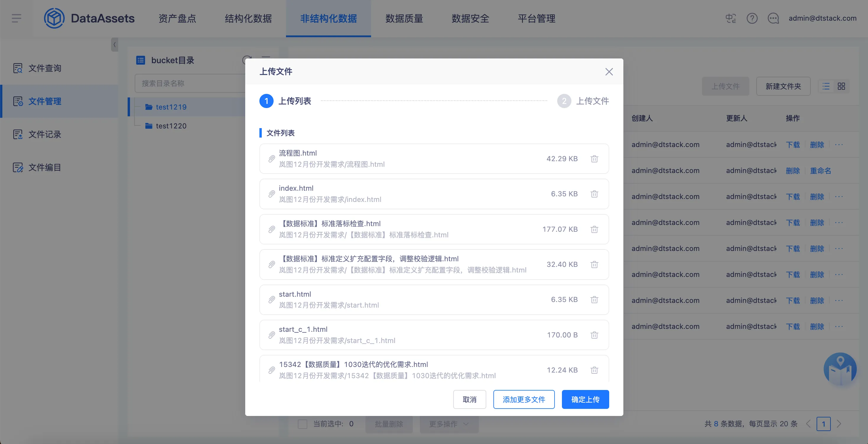Open the chat feedback icon
The height and width of the screenshot is (444, 868).
[x=773, y=18]
